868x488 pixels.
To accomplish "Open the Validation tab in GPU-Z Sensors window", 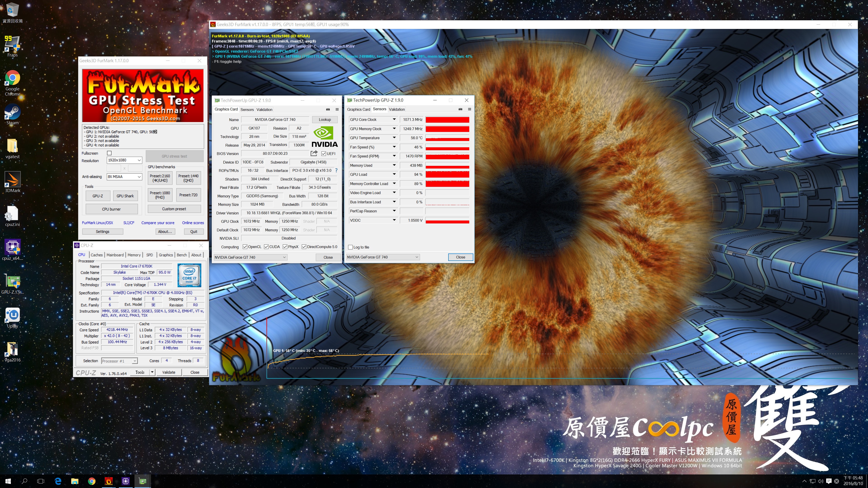I will tap(397, 109).
